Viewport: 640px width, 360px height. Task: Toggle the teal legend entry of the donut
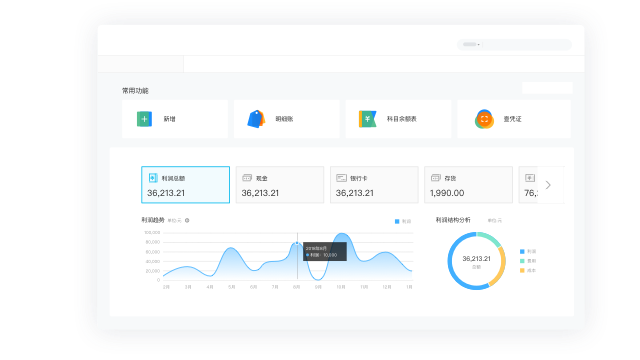pos(528,261)
